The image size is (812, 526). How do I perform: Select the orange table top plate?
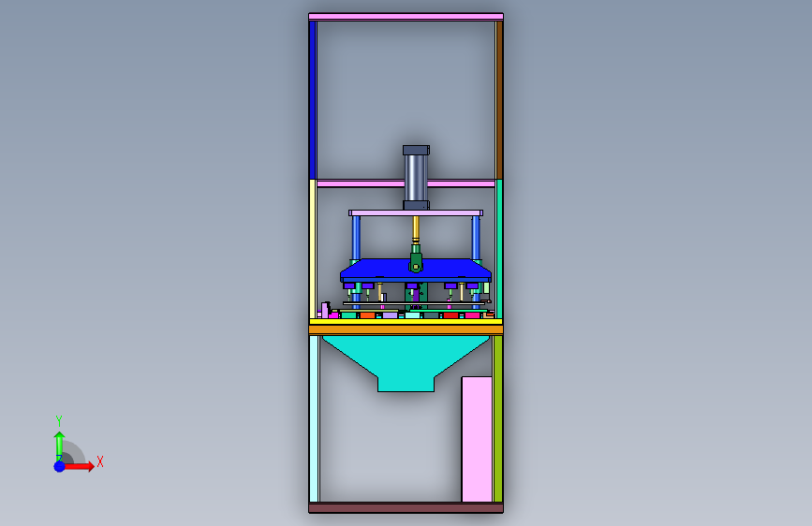tap(406, 329)
